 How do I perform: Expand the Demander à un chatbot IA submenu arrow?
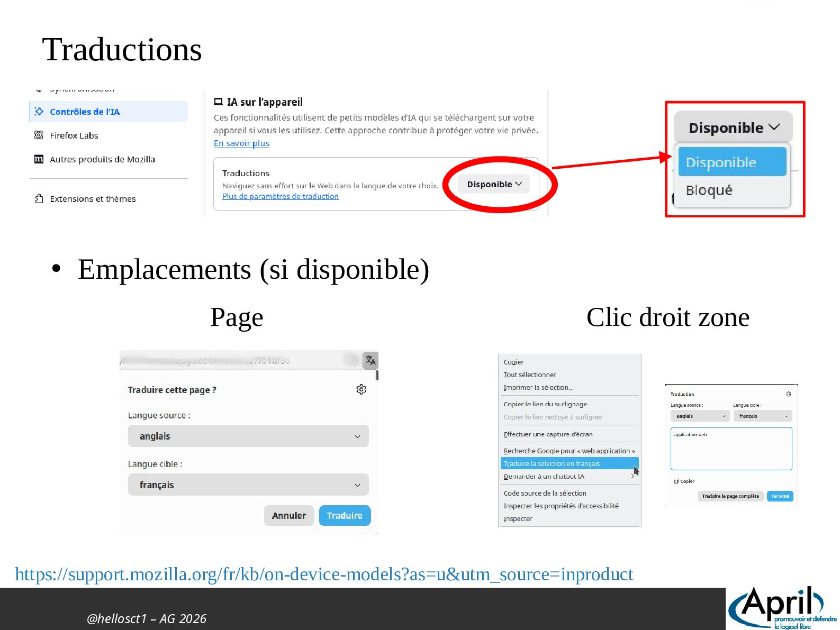click(633, 477)
